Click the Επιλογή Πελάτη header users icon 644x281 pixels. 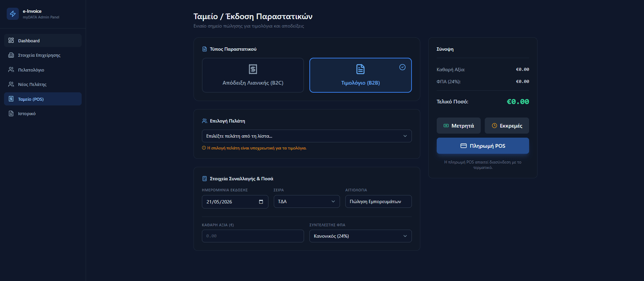(205, 121)
